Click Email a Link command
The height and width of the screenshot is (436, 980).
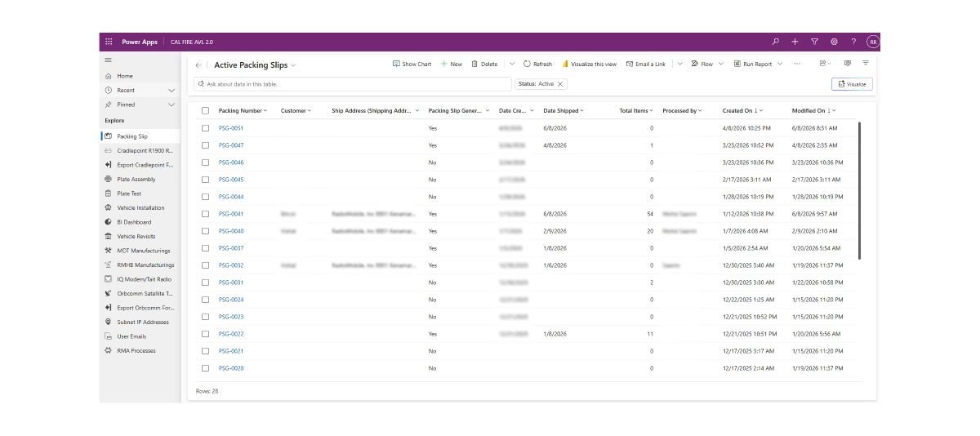coord(645,64)
